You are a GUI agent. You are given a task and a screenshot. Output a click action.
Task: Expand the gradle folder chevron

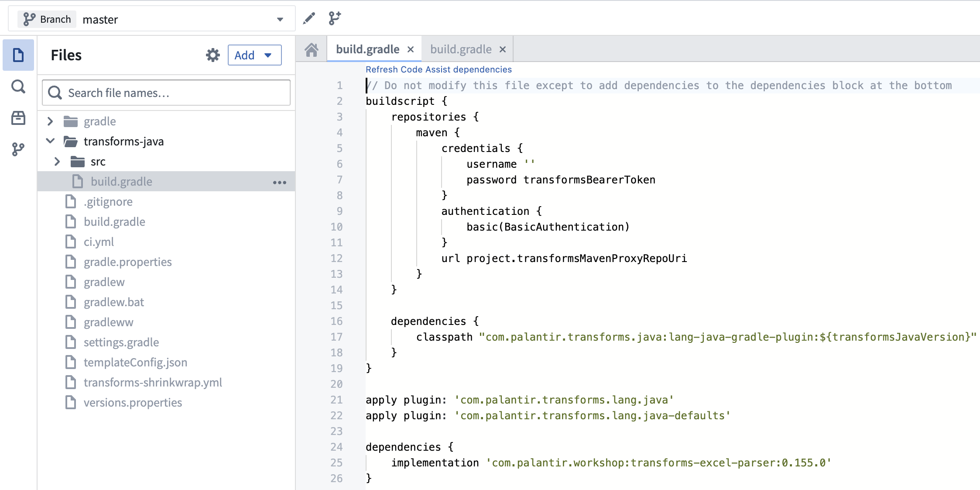point(50,121)
